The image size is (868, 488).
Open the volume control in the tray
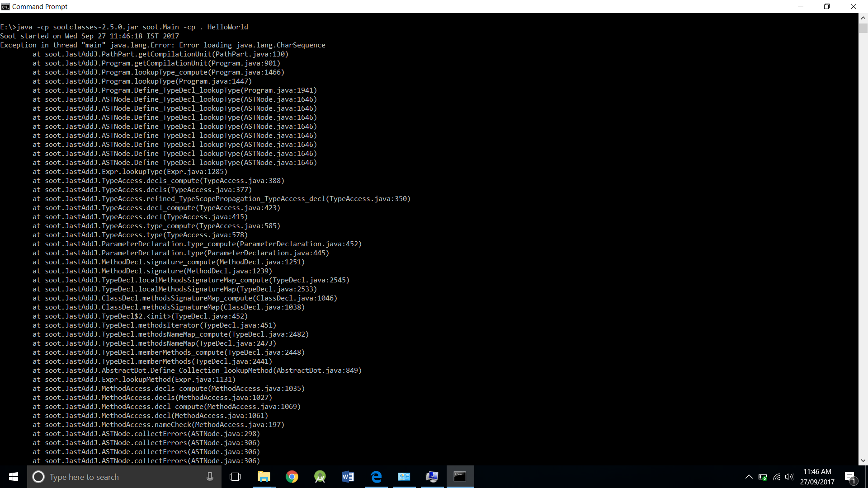(789, 477)
